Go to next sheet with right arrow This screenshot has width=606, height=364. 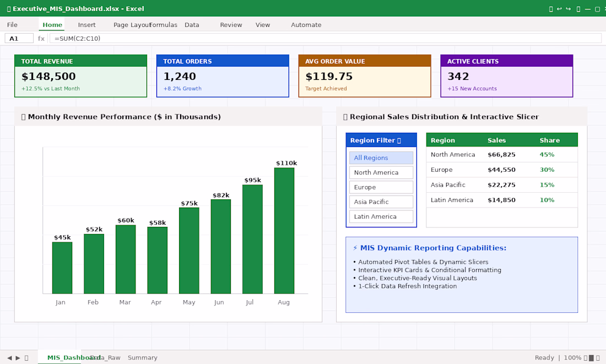point(18,358)
